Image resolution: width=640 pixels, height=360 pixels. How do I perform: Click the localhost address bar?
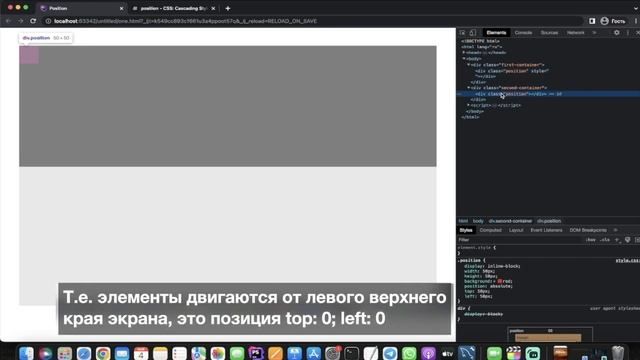point(312,21)
